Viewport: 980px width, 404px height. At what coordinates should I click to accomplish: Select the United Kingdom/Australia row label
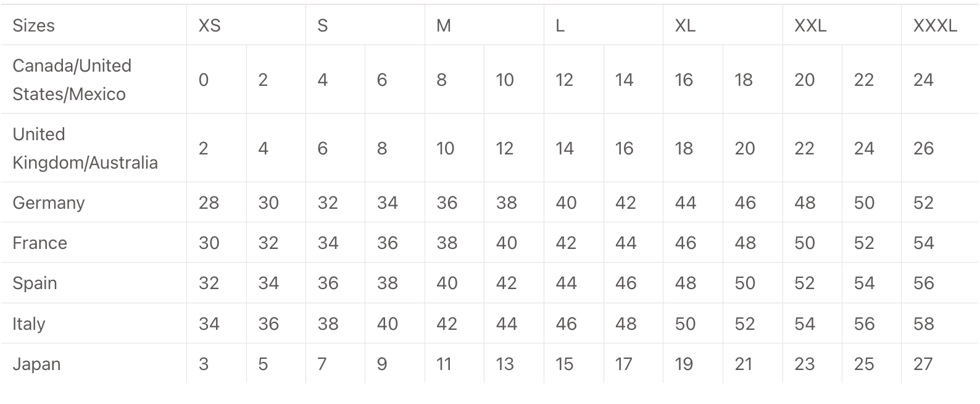85,148
